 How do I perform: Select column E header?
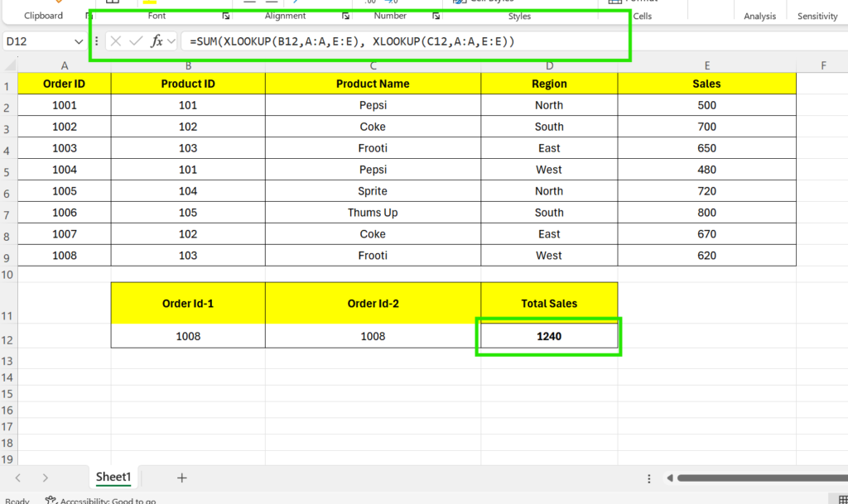tap(707, 66)
